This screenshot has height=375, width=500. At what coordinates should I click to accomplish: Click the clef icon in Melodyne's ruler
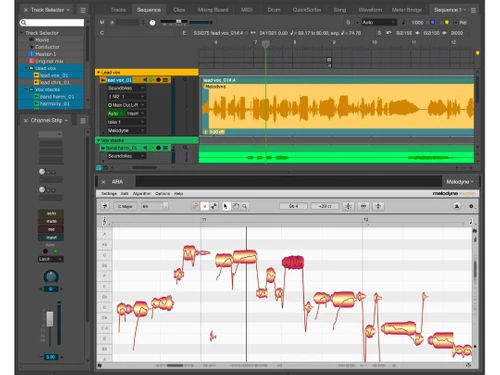(104, 221)
